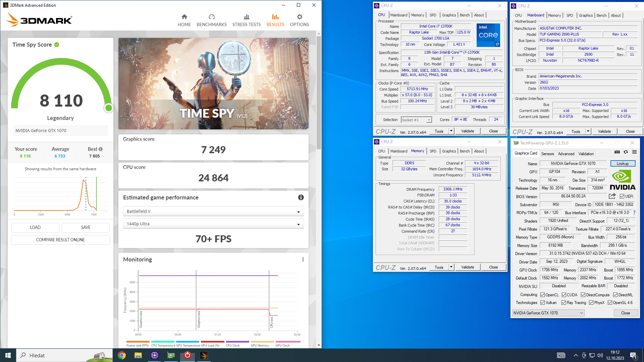The width and height of the screenshot is (644, 362).
Task: Open Tools dropdown arrow in CPU-Z Mainboard window
Action: 588,131
